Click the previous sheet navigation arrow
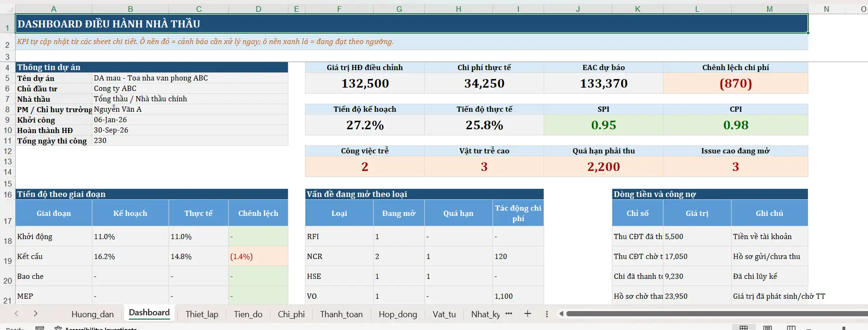Image resolution: width=868 pixels, height=330 pixels. coord(17,314)
